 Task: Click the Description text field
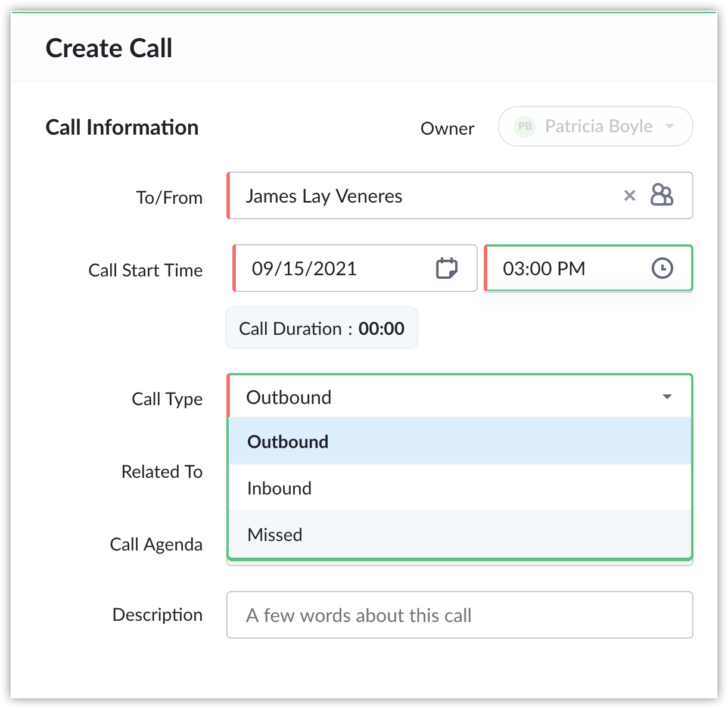(460, 615)
